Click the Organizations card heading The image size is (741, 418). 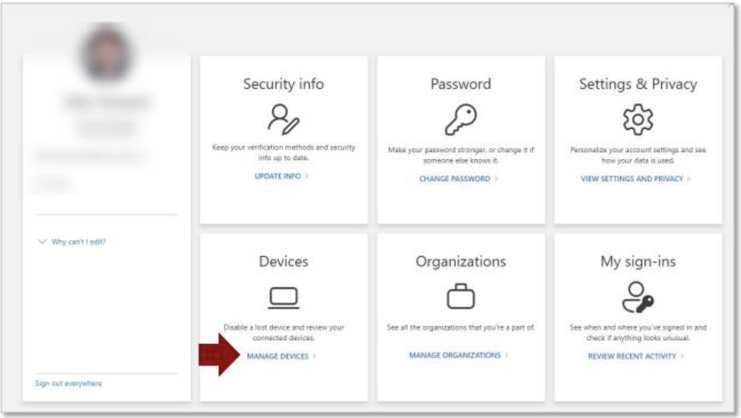tap(461, 262)
